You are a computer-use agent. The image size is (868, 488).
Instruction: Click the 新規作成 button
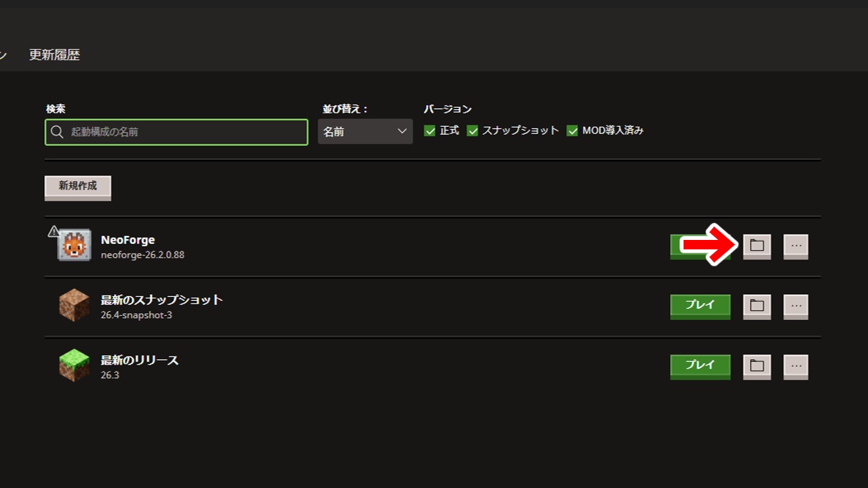click(x=78, y=187)
